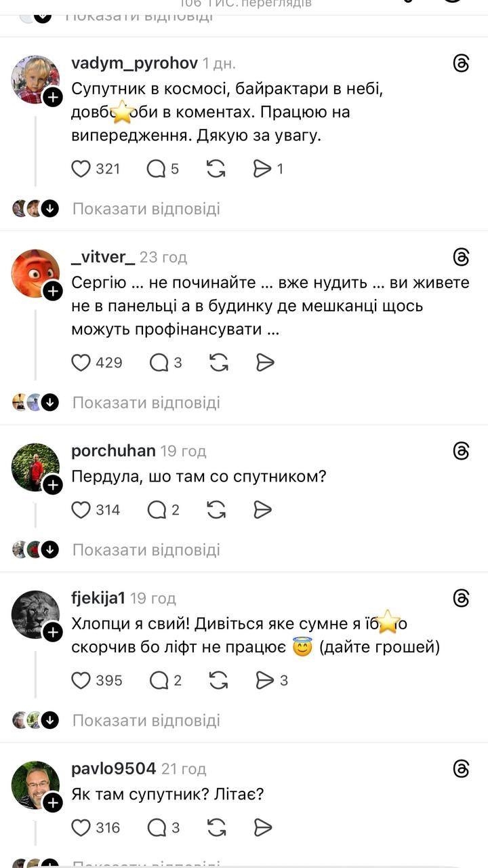Like _vitver_'s comment with 429 likes
This screenshot has height=868, width=488.
(81, 363)
